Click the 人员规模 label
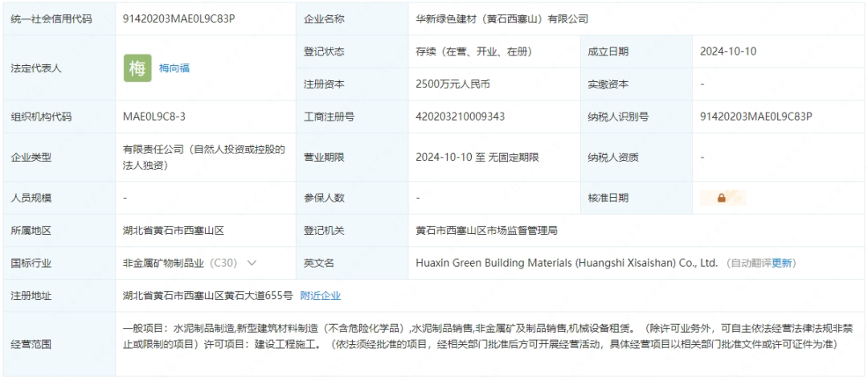 pyautogui.click(x=31, y=198)
